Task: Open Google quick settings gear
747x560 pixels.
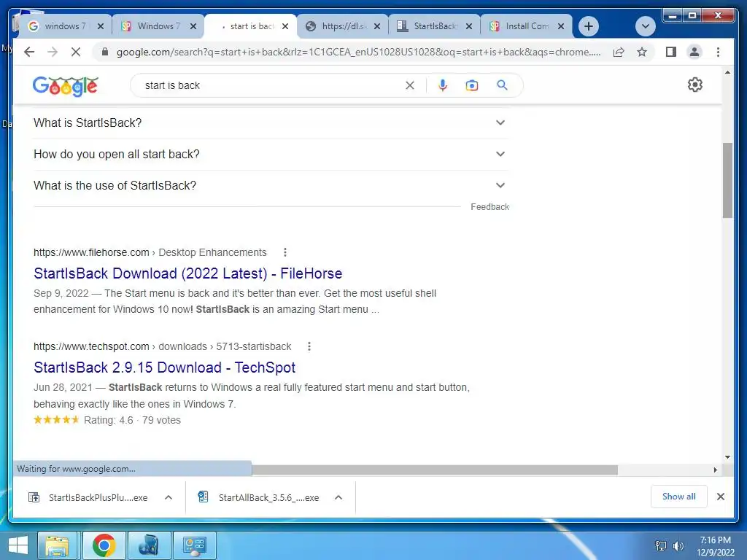Action: 694,85
